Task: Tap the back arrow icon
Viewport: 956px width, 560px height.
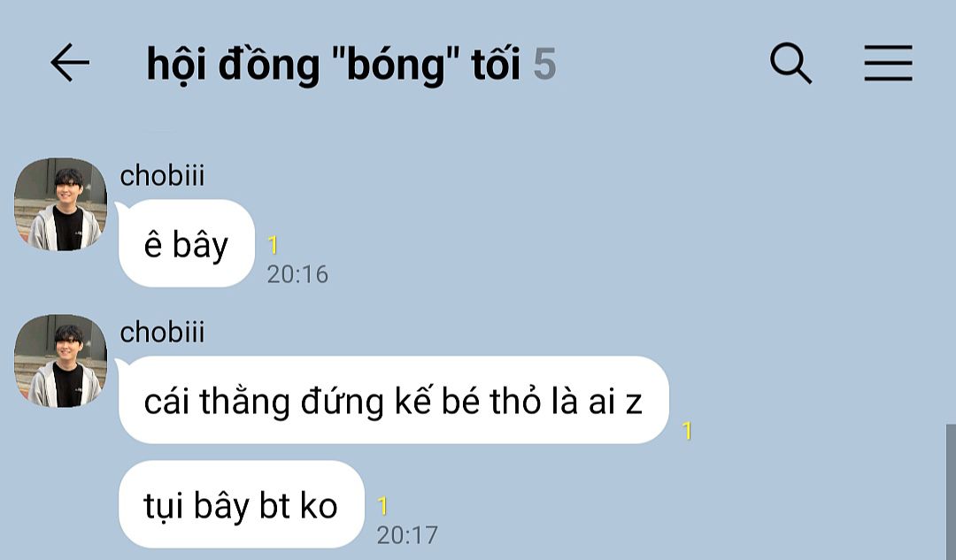Action: (x=70, y=62)
